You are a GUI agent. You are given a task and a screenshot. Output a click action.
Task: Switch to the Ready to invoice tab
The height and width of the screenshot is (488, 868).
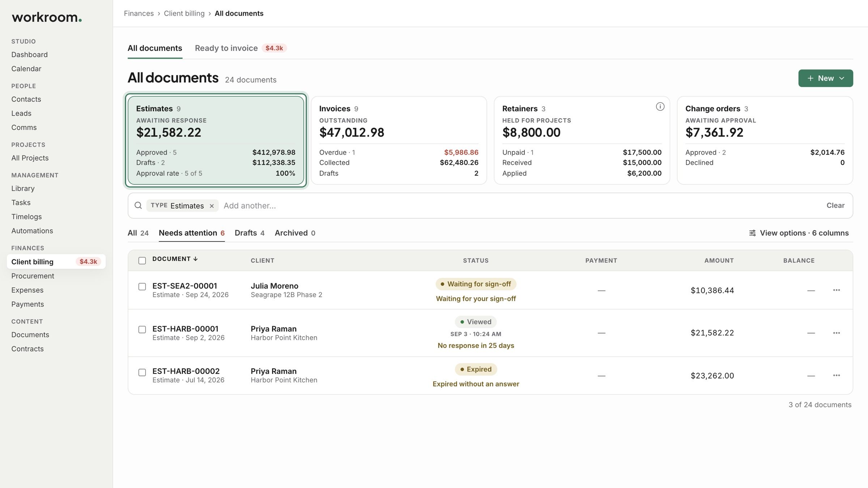point(241,48)
